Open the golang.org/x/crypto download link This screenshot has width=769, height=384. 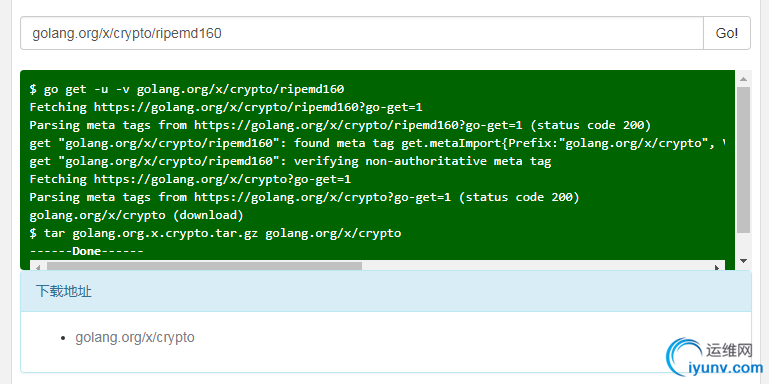135,337
